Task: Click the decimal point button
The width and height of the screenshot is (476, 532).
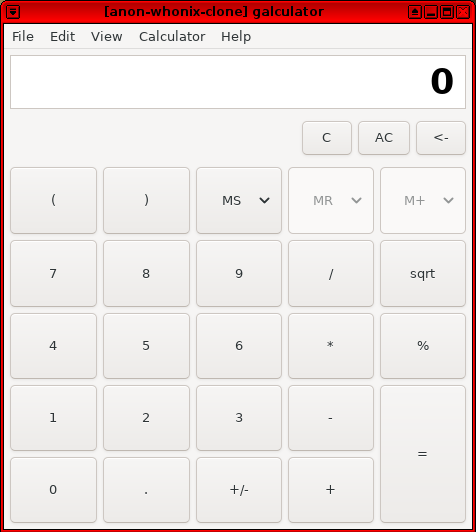Action: coord(146,490)
